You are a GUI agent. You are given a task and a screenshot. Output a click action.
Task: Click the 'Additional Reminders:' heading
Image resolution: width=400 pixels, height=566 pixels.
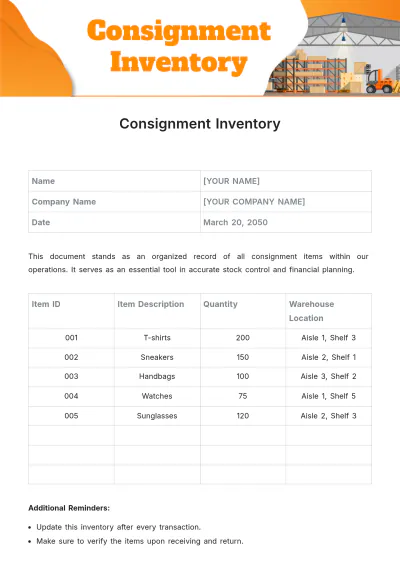tap(69, 508)
